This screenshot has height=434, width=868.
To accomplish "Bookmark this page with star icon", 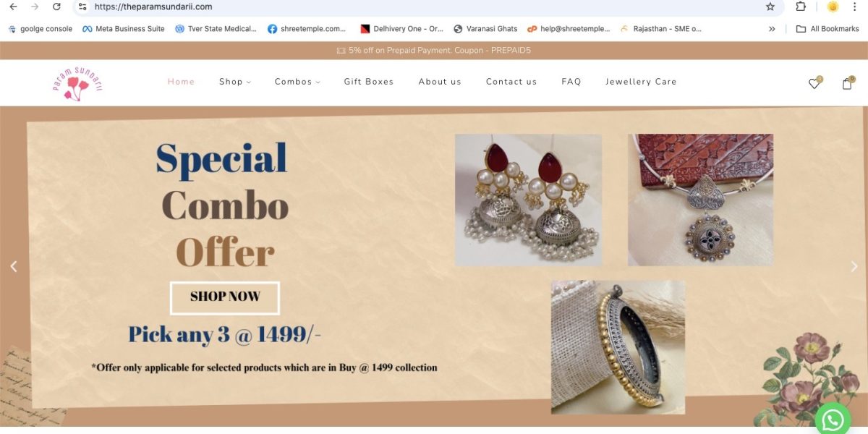I will [770, 7].
